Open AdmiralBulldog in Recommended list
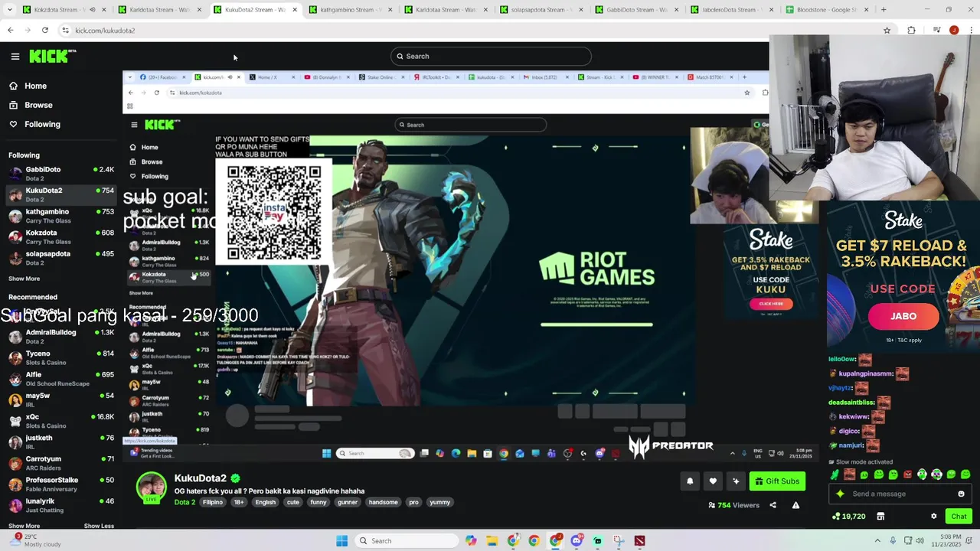The image size is (980, 551). pos(61,337)
